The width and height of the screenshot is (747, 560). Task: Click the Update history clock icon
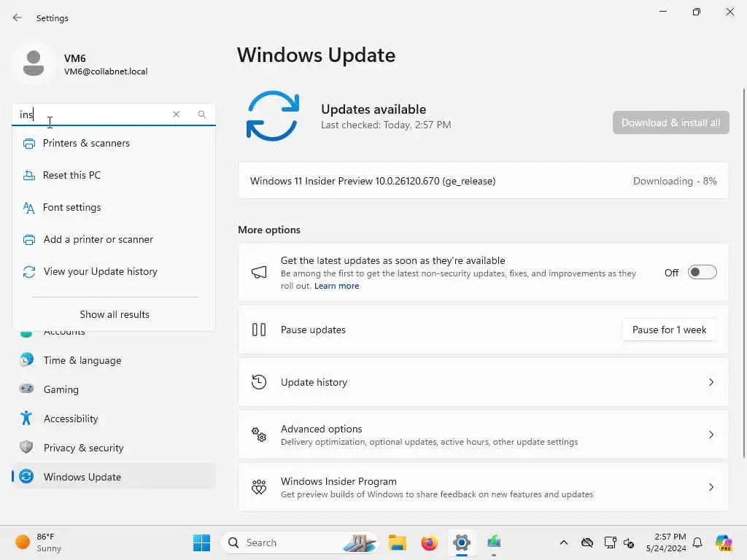point(259,382)
